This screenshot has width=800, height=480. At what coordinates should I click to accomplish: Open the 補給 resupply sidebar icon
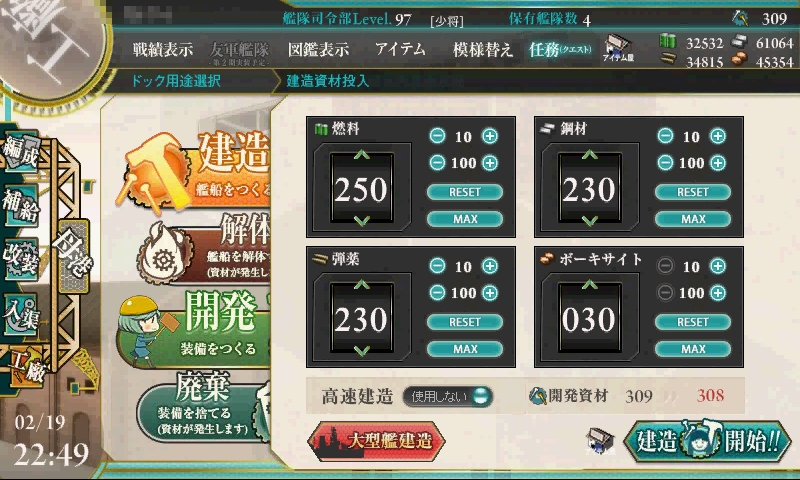(20, 205)
